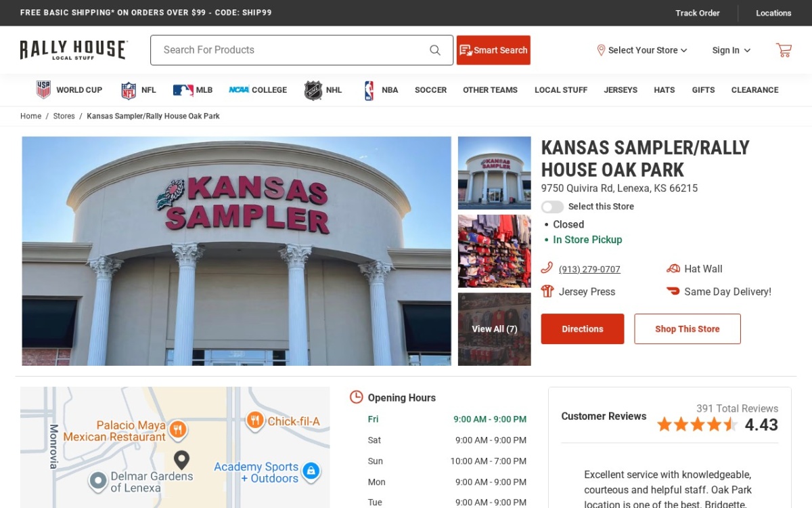Click Palacio Maya restaurant map marker
The height and width of the screenshot is (508, 812).
click(x=177, y=429)
